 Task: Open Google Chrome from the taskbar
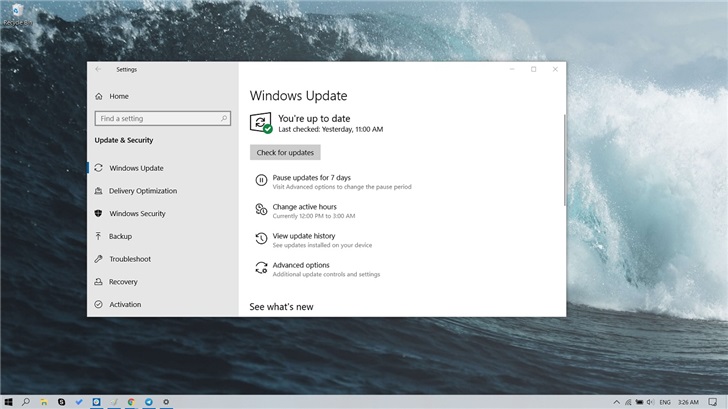pos(131,401)
